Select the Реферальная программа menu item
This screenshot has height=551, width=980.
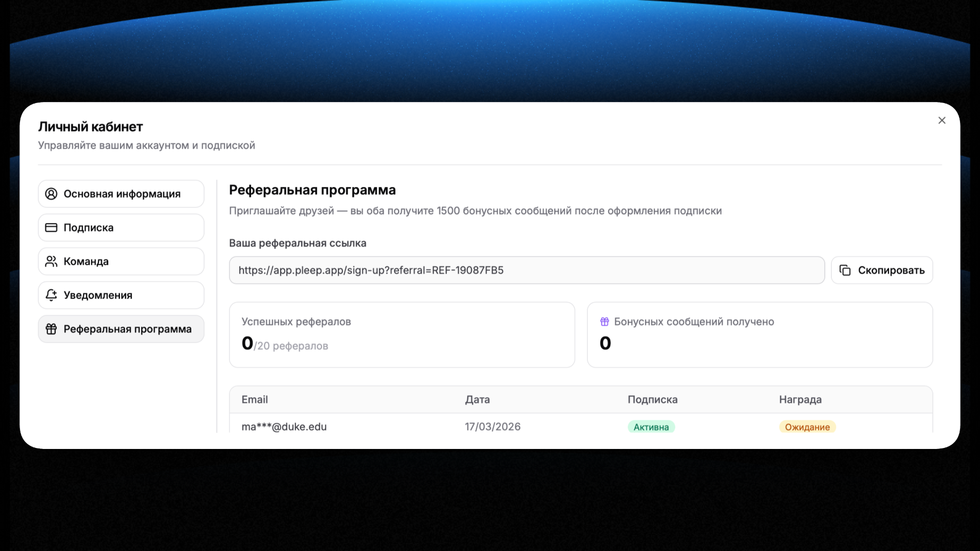tap(127, 329)
